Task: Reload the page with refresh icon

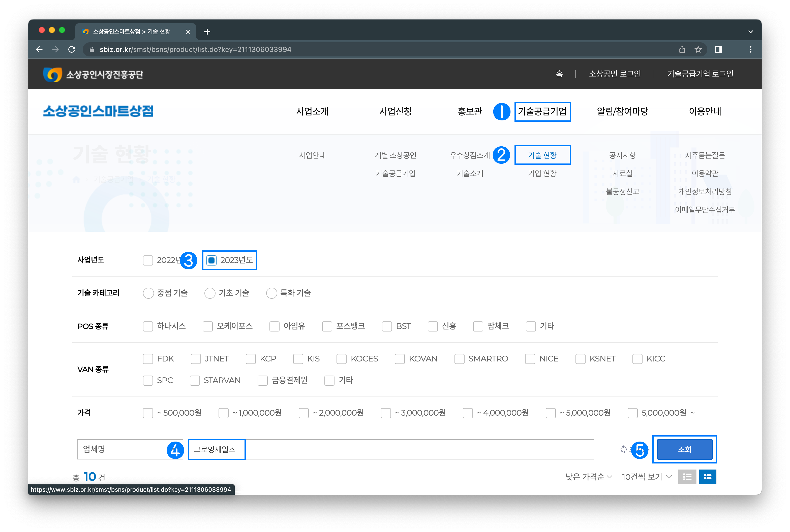Action: coord(72,50)
